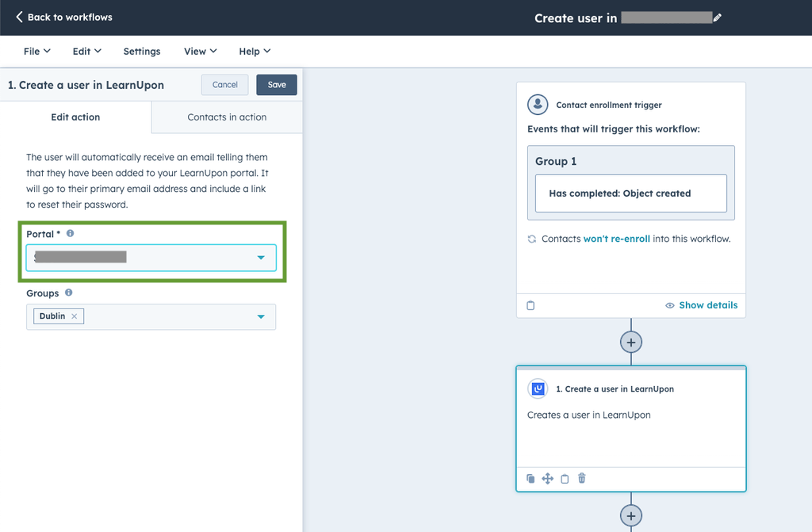Remove the Dublin group tag
Viewport: 812px width, 532px height.
74,316
